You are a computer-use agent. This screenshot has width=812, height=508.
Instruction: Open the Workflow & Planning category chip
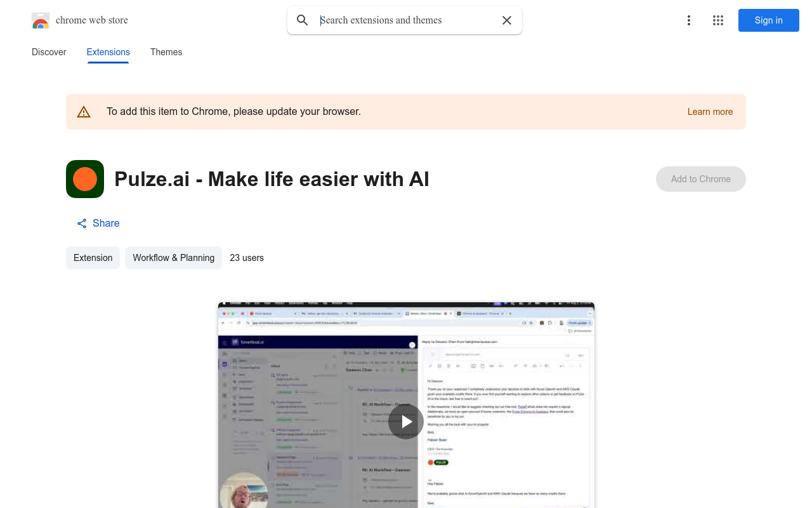click(174, 258)
